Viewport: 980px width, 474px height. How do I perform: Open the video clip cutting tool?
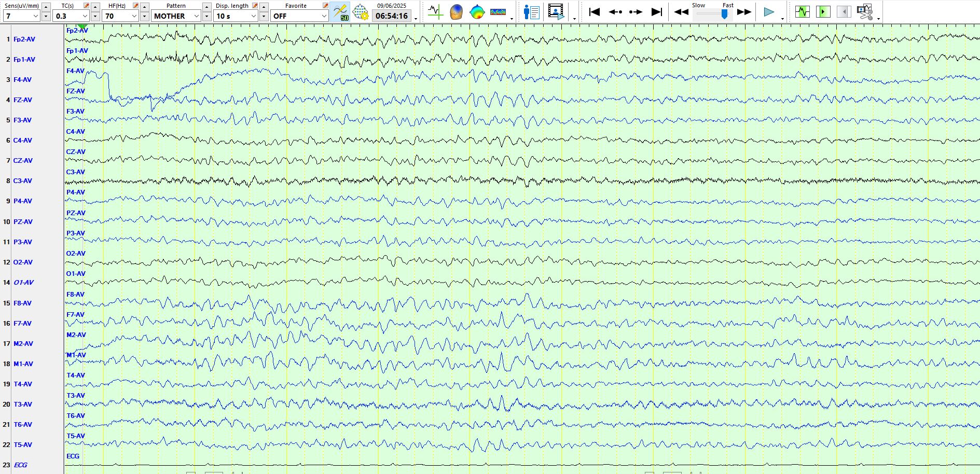pyautogui.click(x=865, y=11)
